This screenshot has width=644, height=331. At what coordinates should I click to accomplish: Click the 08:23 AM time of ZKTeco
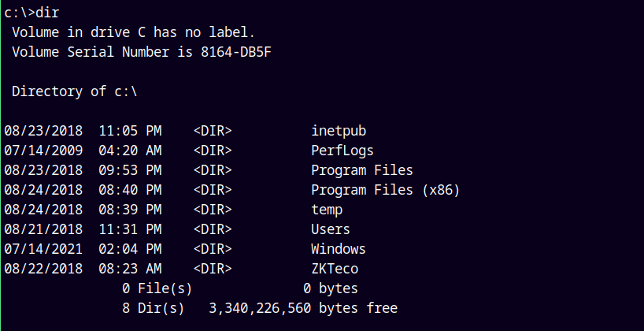130,269
